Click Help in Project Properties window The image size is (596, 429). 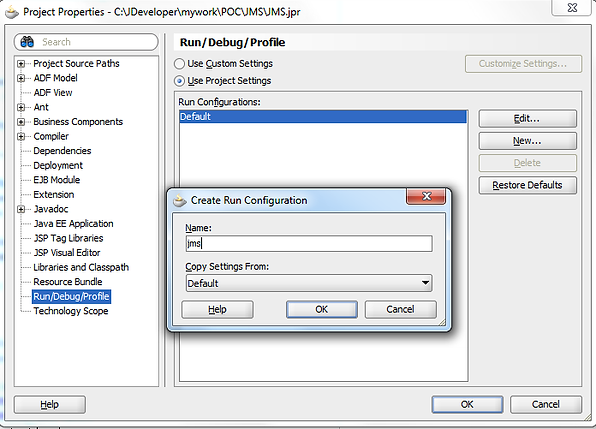click(49, 404)
